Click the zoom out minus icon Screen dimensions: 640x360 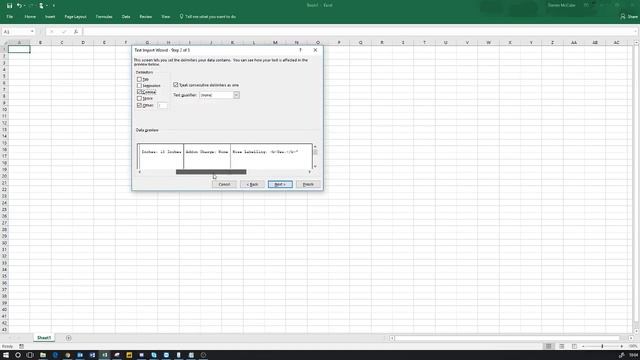tap(583, 347)
